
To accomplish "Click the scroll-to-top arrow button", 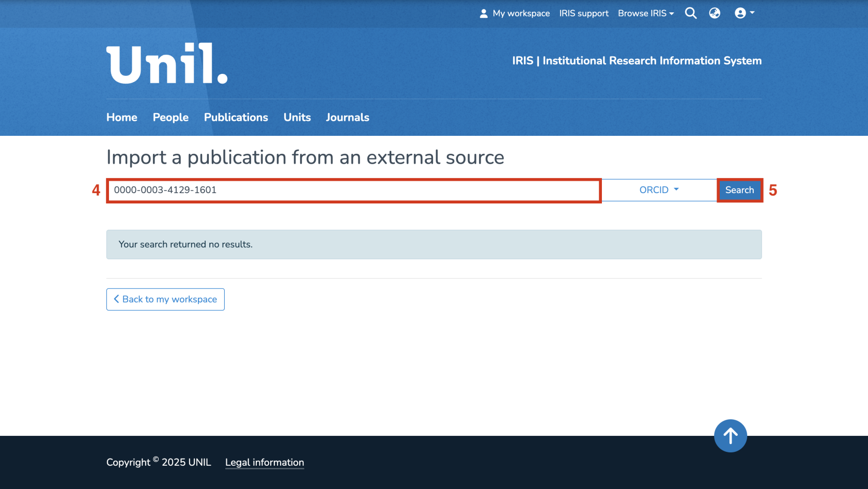I will pos(730,436).
